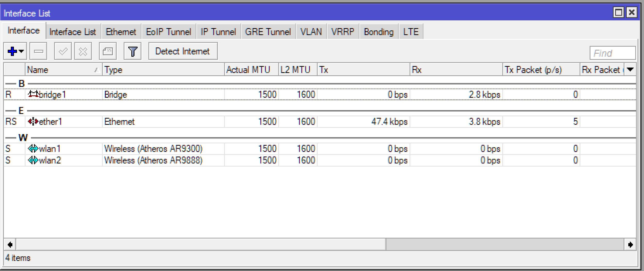
Task: Click the 3.8 kbps Rx value
Action: pos(484,121)
